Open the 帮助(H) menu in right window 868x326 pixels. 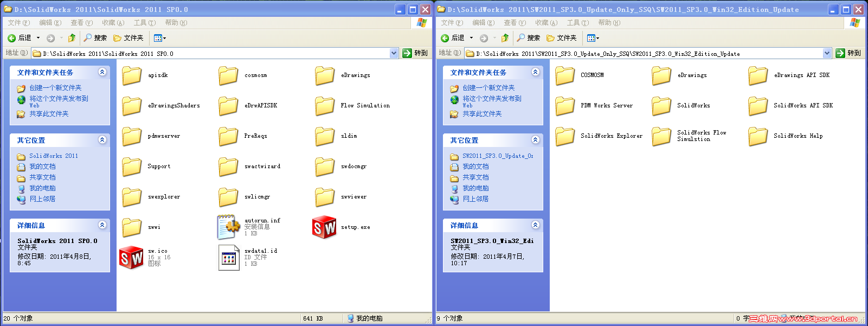pos(609,23)
